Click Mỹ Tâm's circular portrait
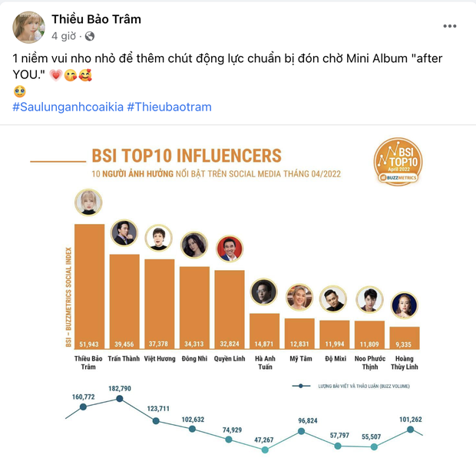Viewport: 476px width, 461px height. coord(299,297)
